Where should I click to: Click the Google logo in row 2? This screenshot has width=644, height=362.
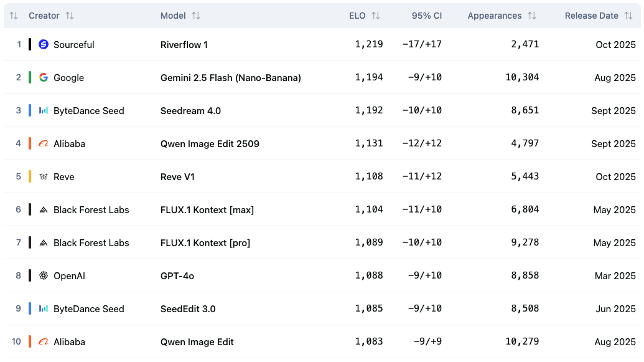[x=44, y=77]
